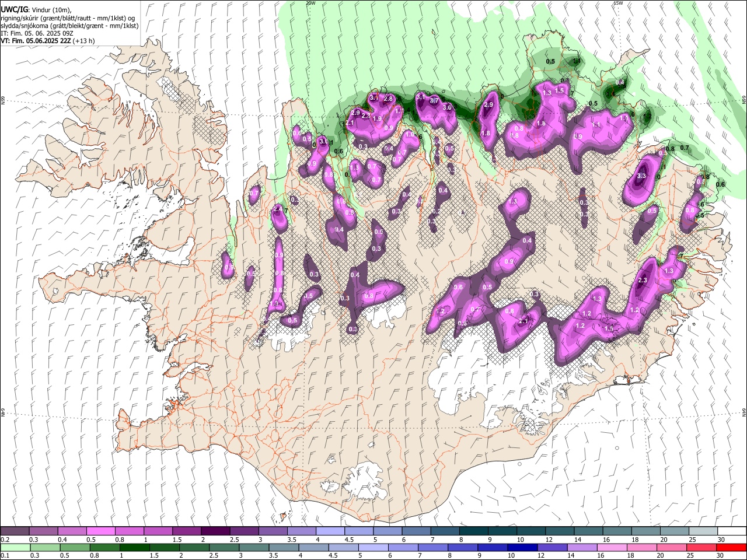This screenshot has height=560, width=747.
Task: Select the '30' label on the snow scale
Action: tap(721, 540)
